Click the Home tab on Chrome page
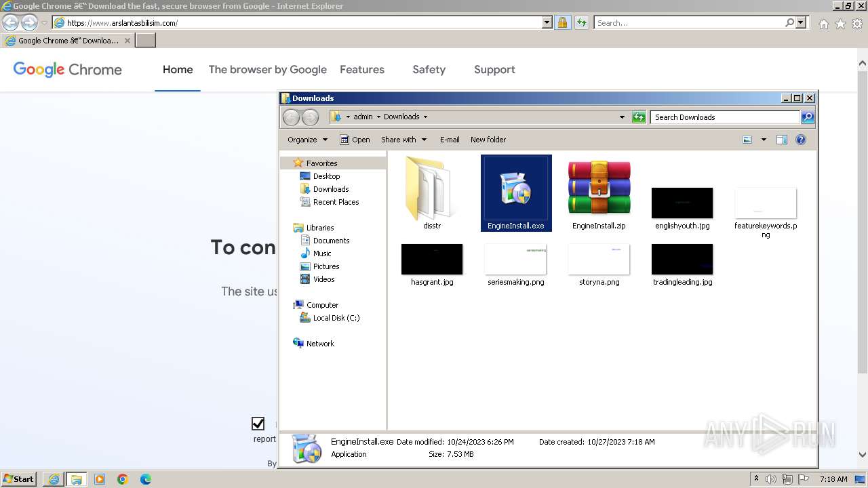868x488 pixels. point(178,70)
